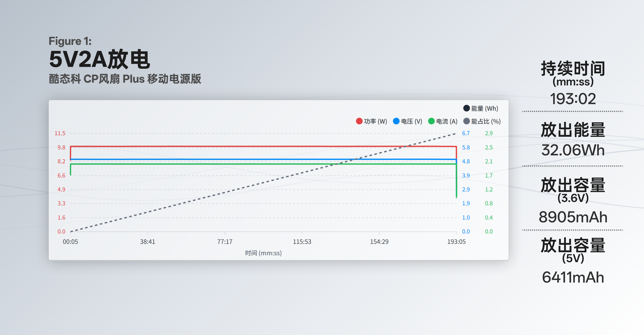
Task: Click the 时间 (mm:ss) axis title
Action: pyautogui.click(x=263, y=253)
